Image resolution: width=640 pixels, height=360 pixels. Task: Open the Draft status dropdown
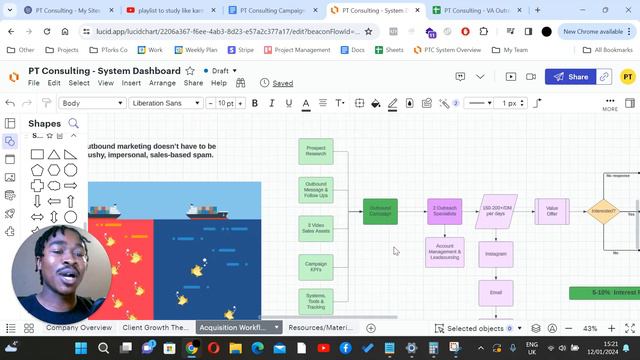[220, 71]
